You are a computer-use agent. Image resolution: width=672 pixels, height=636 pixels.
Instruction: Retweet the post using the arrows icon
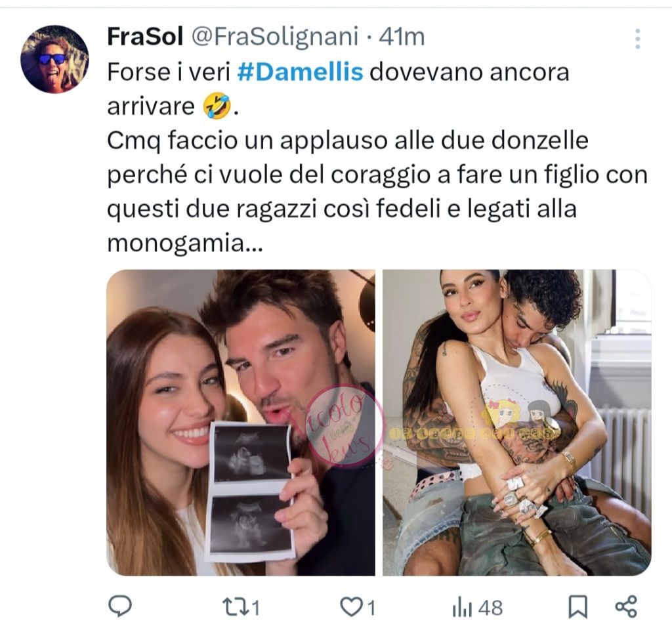(235, 607)
